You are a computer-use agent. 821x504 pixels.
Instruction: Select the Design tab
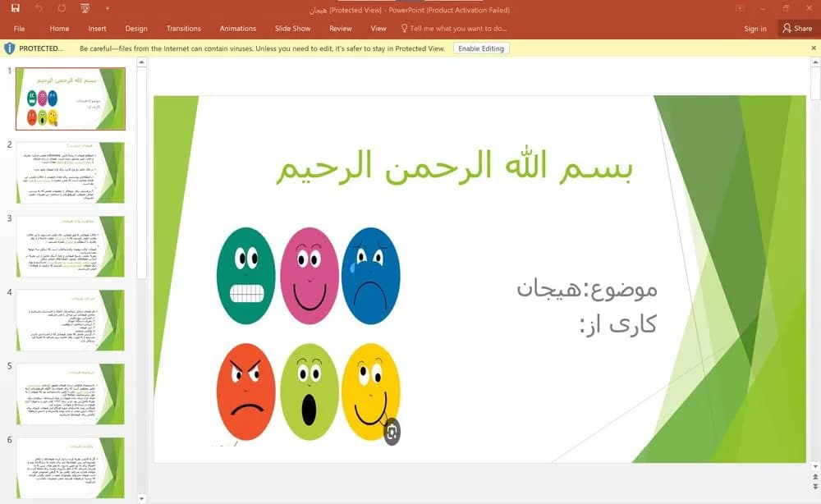pyautogui.click(x=136, y=28)
